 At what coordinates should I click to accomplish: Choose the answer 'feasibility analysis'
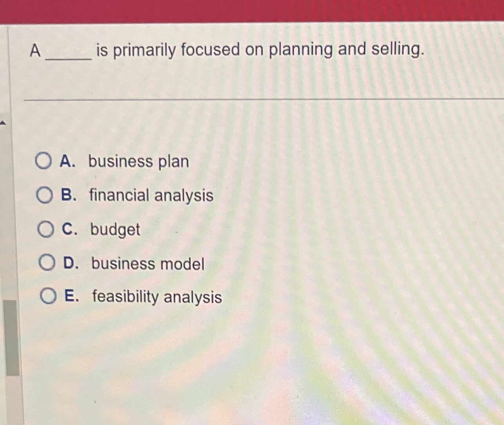(156, 298)
